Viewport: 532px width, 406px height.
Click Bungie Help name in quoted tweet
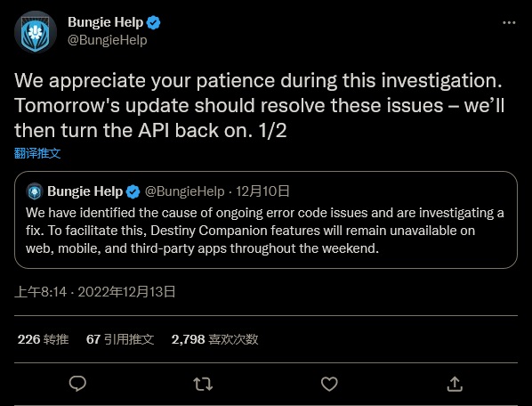[85, 191]
